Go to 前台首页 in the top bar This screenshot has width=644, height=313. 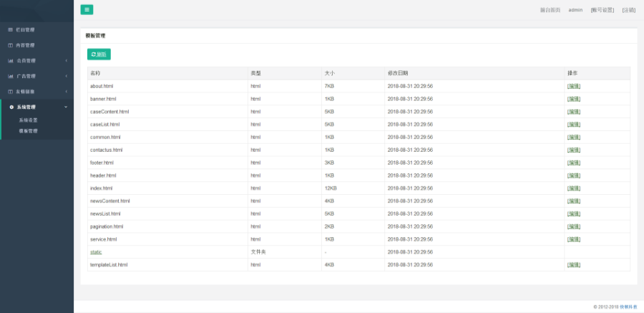550,10
